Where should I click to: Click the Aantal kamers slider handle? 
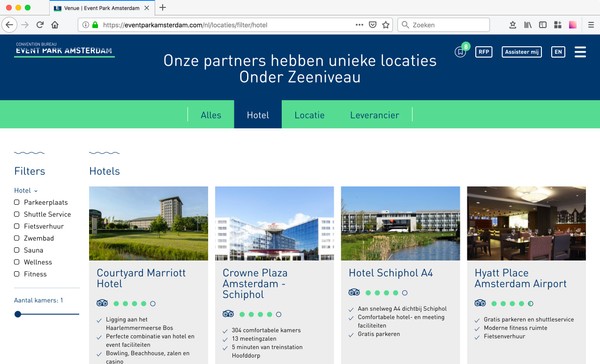tap(18, 314)
